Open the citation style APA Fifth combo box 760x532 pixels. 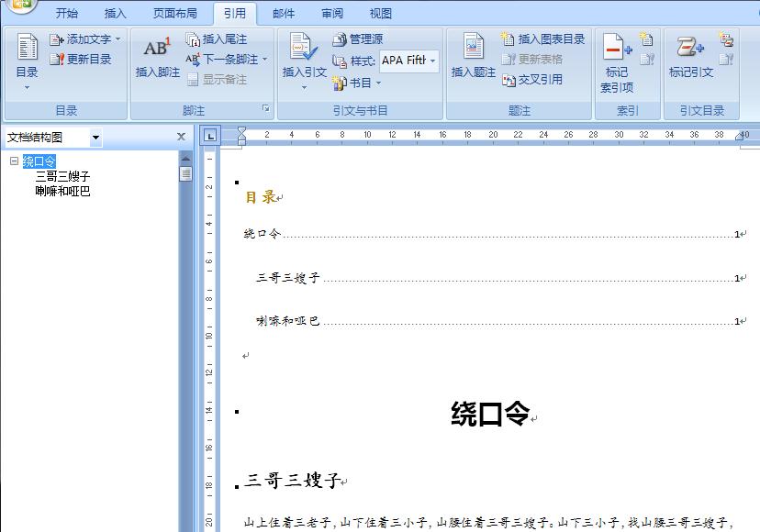[x=408, y=61]
